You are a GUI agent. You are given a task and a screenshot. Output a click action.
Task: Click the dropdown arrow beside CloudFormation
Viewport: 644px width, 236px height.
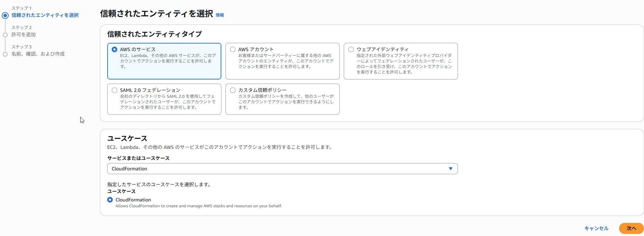(x=451, y=169)
